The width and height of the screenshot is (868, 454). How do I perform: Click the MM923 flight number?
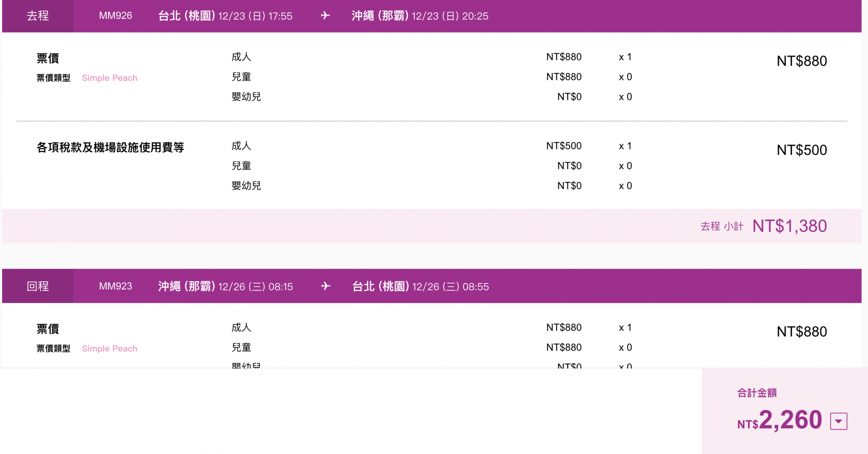coord(115,286)
